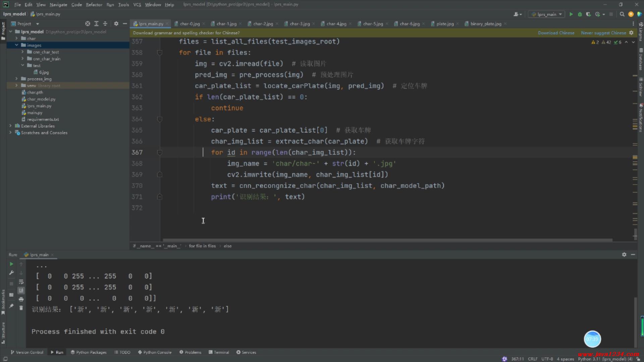This screenshot has height=362, width=644.
Task: Clear all output with trash icon
Action: click(x=21, y=308)
